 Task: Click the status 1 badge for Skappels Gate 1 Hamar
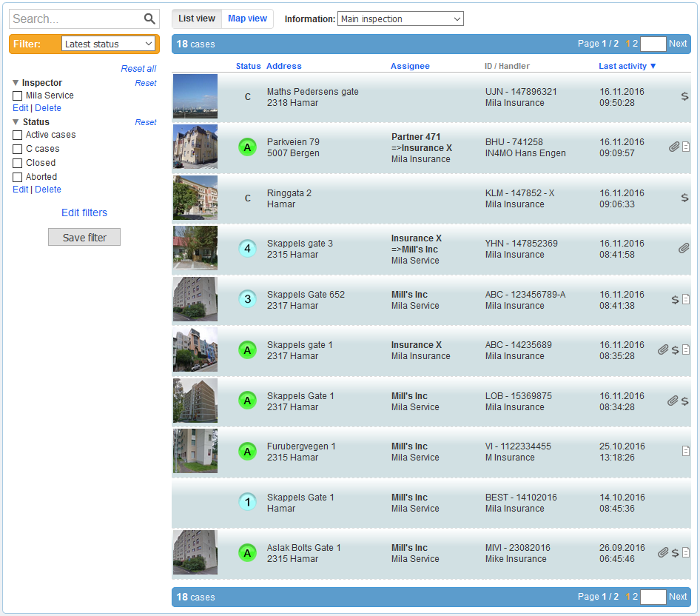click(x=247, y=502)
